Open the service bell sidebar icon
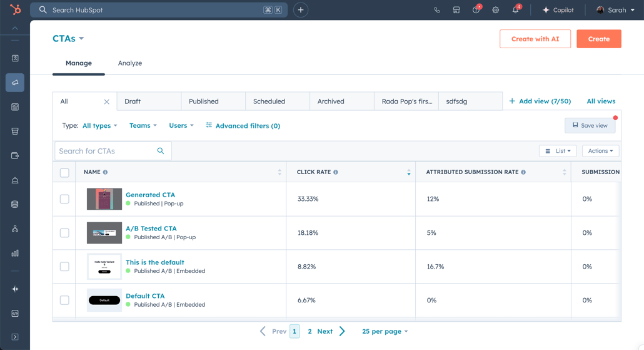The width and height of the screenshot is (644, 350). pyautogui.click(x=15, y=180)
